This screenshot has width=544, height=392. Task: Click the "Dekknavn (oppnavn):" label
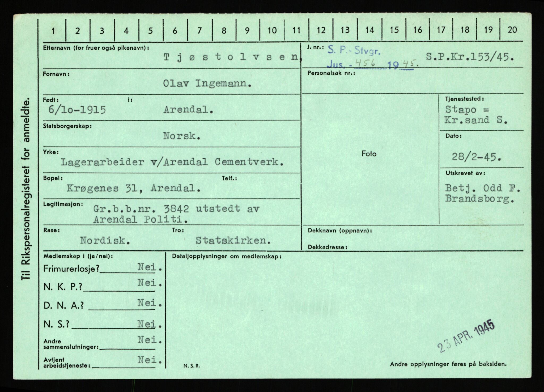coord(340,231)
